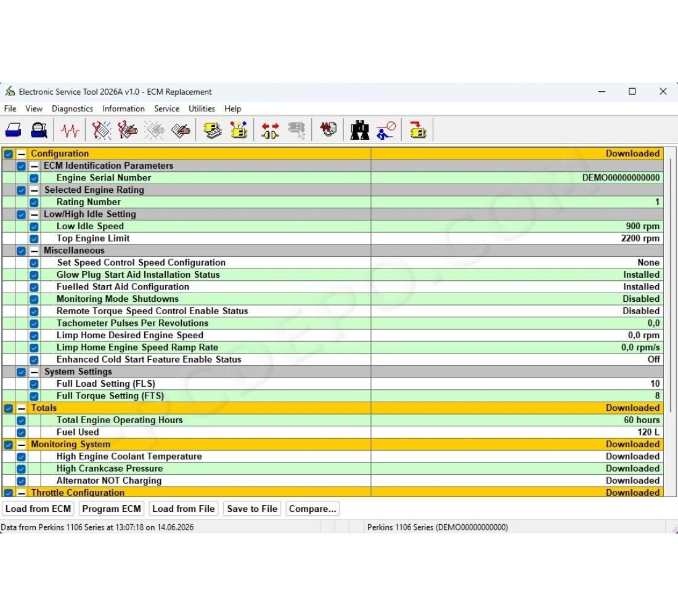Collapse the Low/High Idle Setting section
The height and width of the screenshot is (616, 678).
click(34, 214)
